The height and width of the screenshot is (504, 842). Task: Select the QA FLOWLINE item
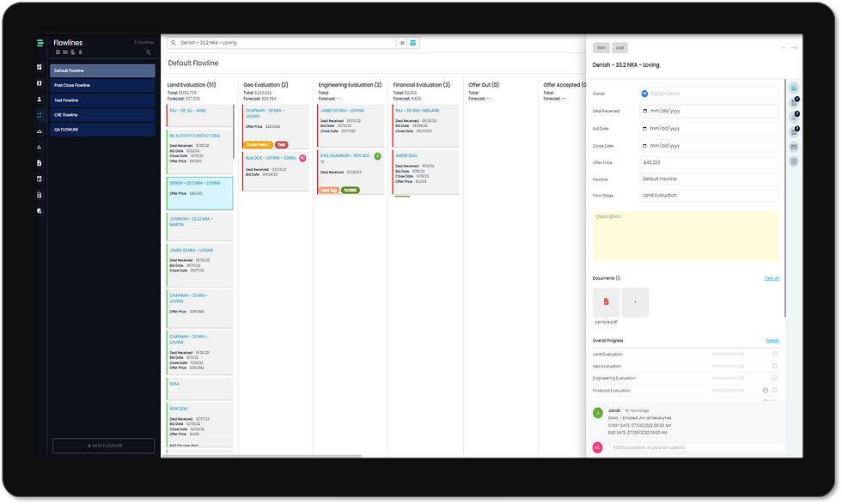102,130
